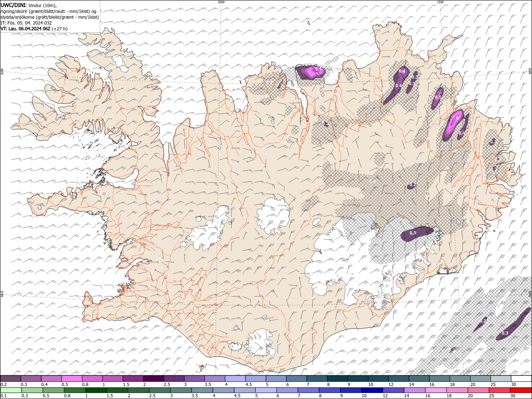Select the dark green rain legend swatch above 1
This screenshot has height=399, width=532.
click(x=96, y=390)
